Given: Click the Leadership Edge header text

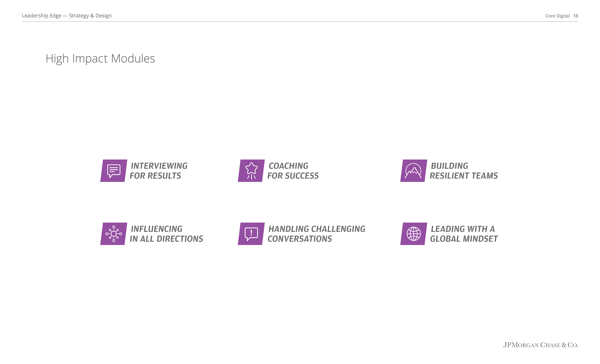Looking at the screenshot, I should click(67, 16).
